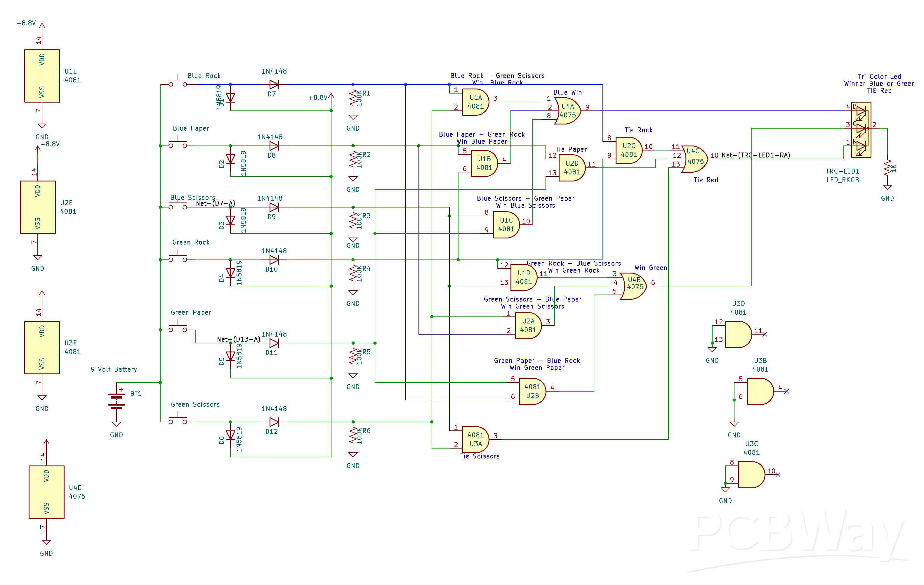
Task: Select the '9 Volt Battery' text note
Action: pos(114,369)
